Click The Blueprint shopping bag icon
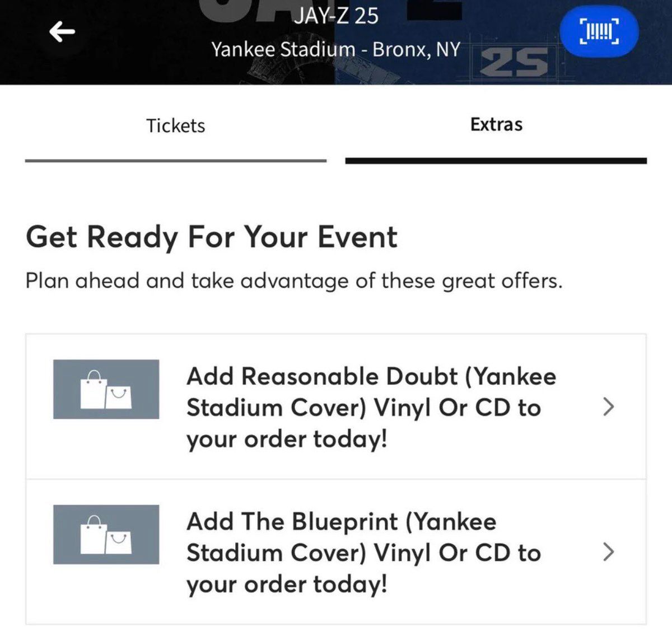The height and width of the screenshot is (636, 672). [106, 535]
